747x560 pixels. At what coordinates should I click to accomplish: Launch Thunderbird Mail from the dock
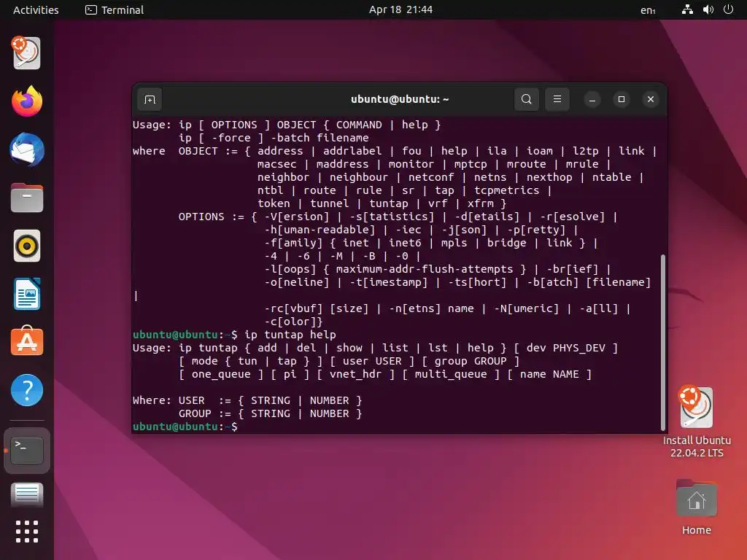[27, 149]
